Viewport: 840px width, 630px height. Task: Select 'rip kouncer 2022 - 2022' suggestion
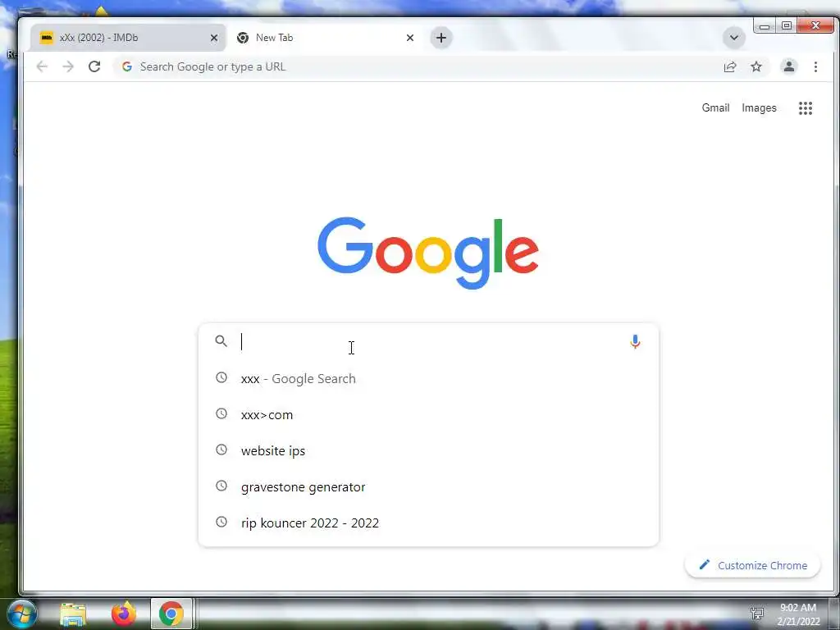428,523
